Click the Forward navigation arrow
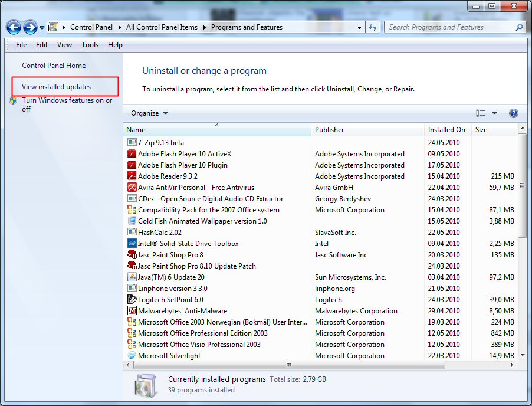 click(x=30, y=28)
